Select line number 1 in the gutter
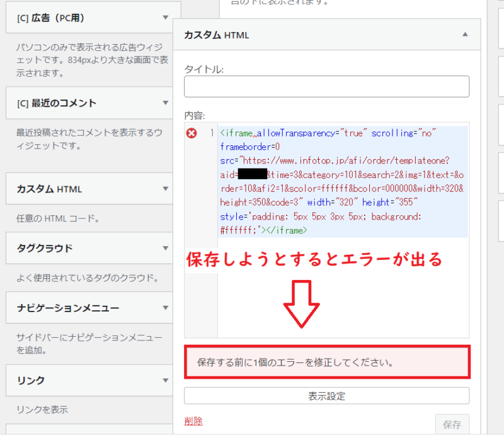This screenshot has width=504, height=438. (212, 133)
